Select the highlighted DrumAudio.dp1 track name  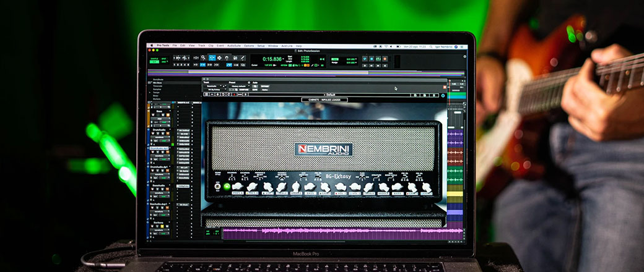click(159, 148)
